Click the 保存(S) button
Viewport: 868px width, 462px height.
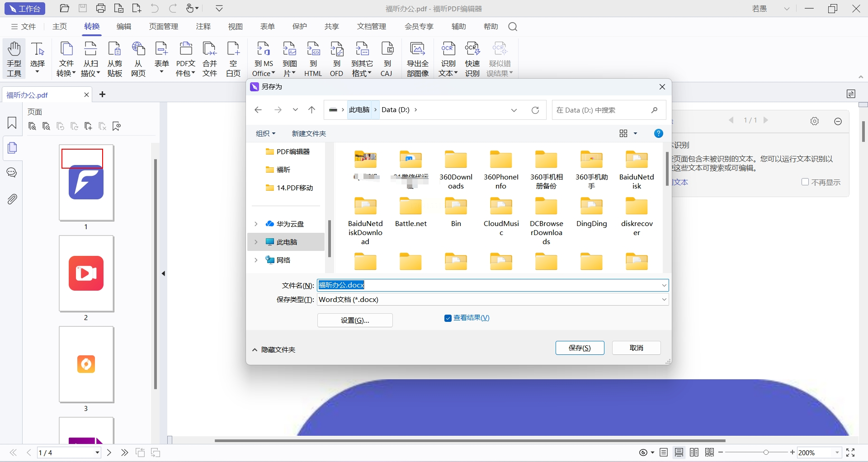(x=580, y=348)
